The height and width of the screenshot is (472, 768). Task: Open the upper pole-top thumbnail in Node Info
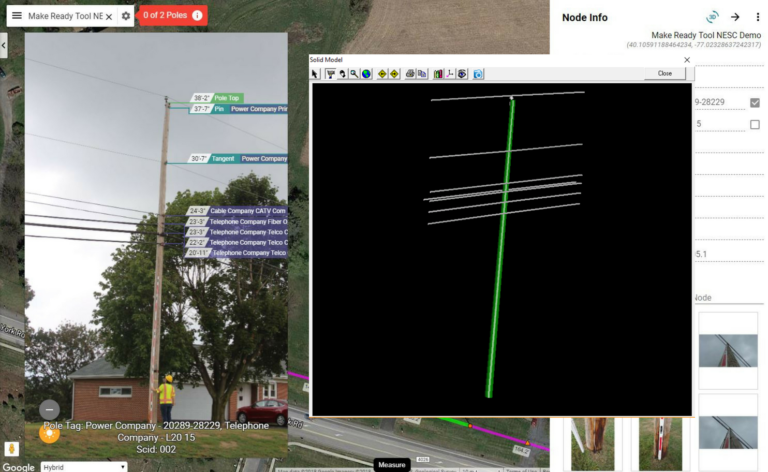tap(728, 351)
